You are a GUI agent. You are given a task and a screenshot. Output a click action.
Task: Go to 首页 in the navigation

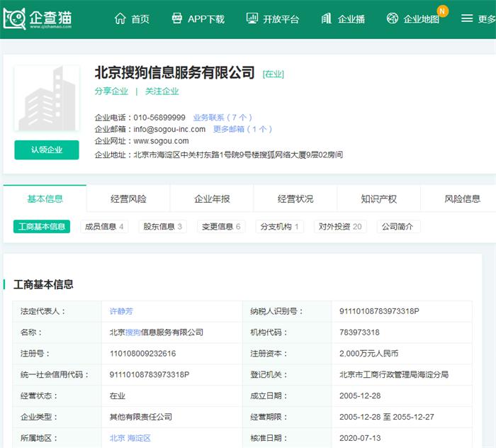(140, 19)
